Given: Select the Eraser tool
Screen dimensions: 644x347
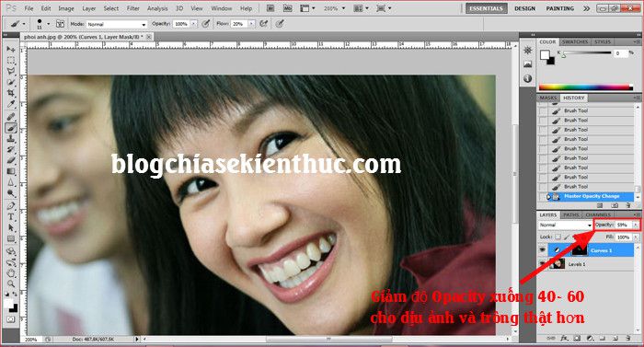Looking at the screenshot, I should point(11,161).
